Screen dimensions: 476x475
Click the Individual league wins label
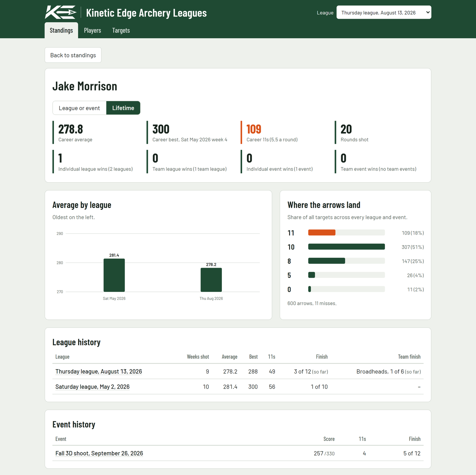pos(96,169)
